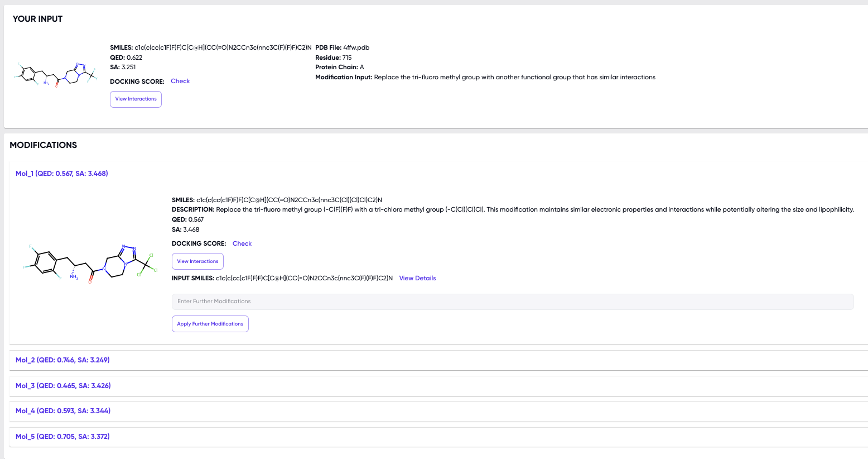Image resolution: width=868 pixels, height=459 pixels.
Task: Select the SMILES string in Your Input
Action: [223, 47]
